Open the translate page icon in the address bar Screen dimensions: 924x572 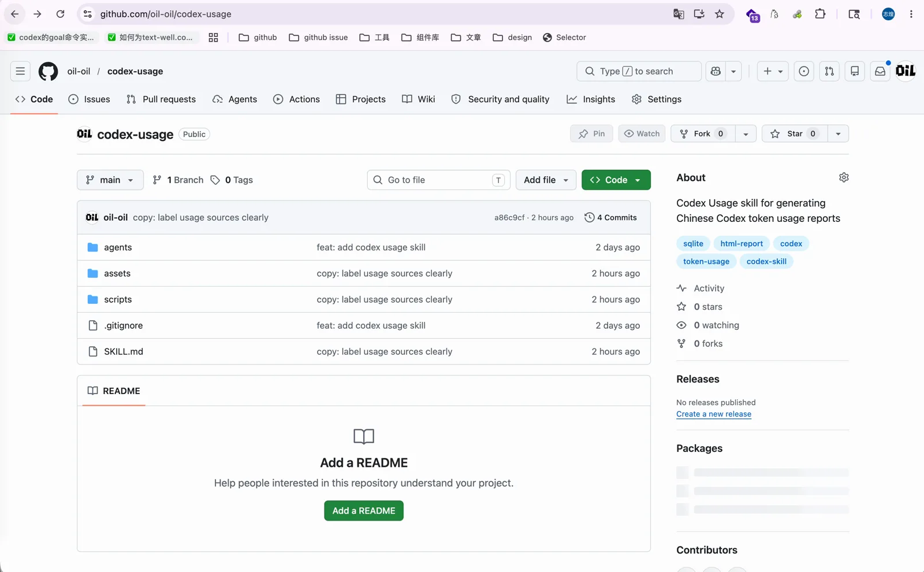point(679,14)
